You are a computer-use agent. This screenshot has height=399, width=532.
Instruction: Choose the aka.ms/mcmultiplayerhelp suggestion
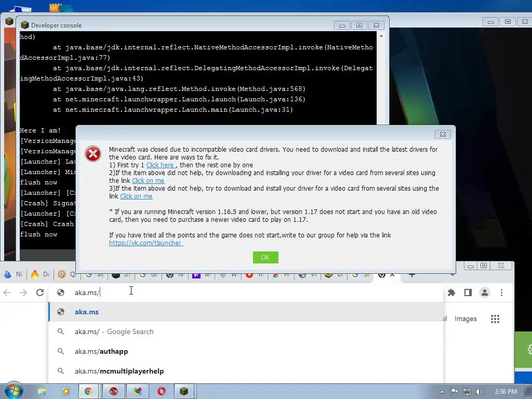pyautogui.click(x=246, y=371)
